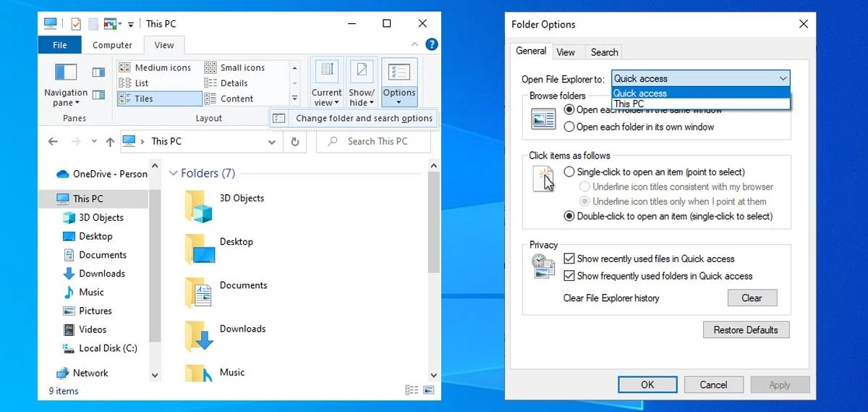The image size is (868, 412).
Task: Click the Search This PC field
Action: coord(373,142)
